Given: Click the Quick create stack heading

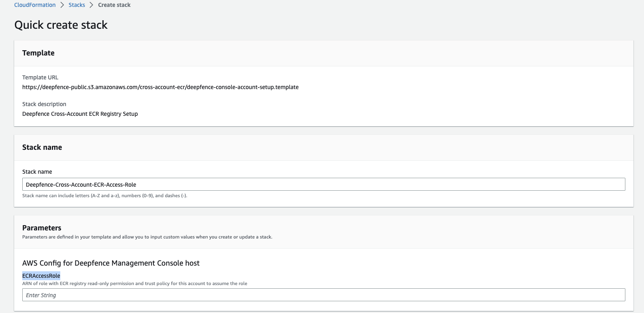Looking at the screenshot, I should (x=61, y=25).
